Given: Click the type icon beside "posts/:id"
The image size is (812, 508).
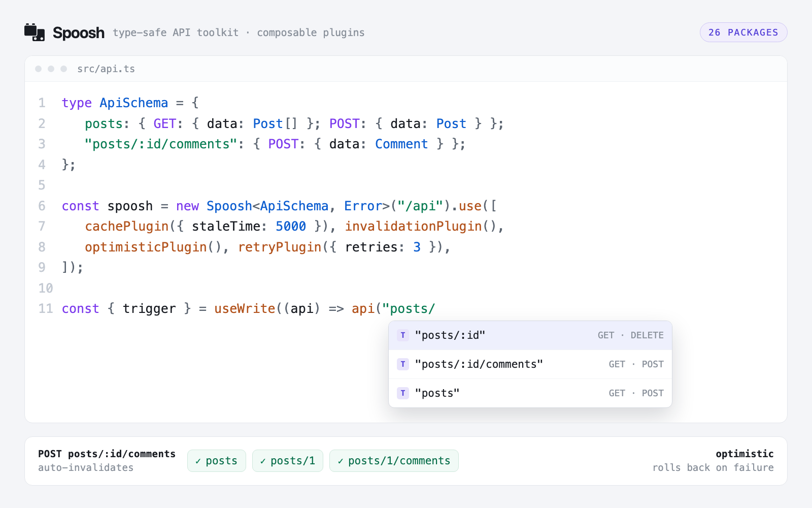Looking at the screenshot, I should pos(403,335).
